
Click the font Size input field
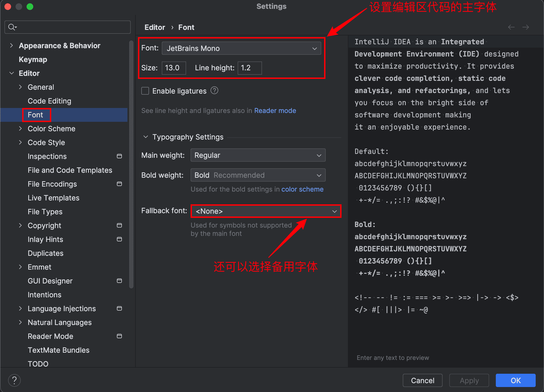(x=174, y=68)
